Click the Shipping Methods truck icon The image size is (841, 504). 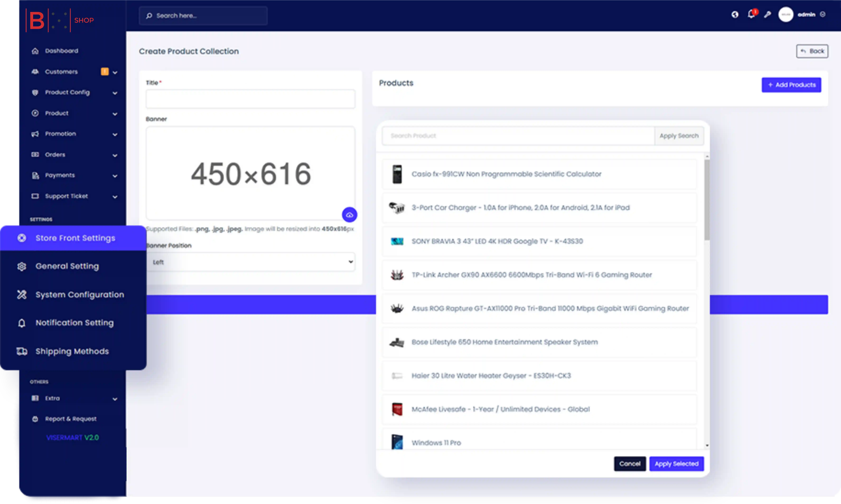tap(22, 351)
